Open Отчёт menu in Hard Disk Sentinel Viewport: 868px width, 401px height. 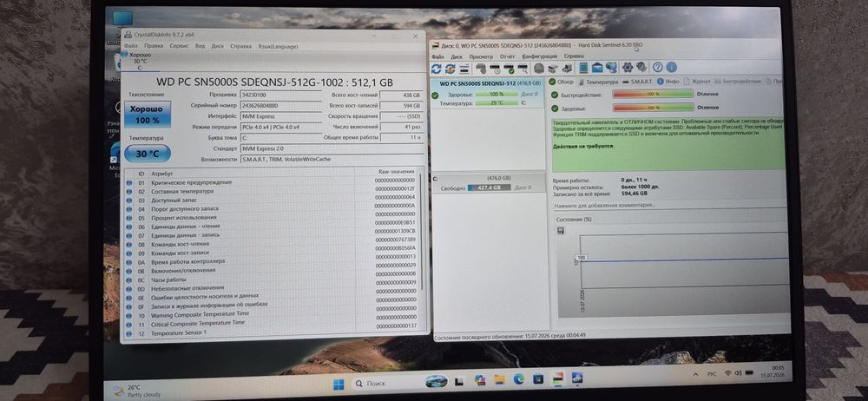(x=507, y=56)
